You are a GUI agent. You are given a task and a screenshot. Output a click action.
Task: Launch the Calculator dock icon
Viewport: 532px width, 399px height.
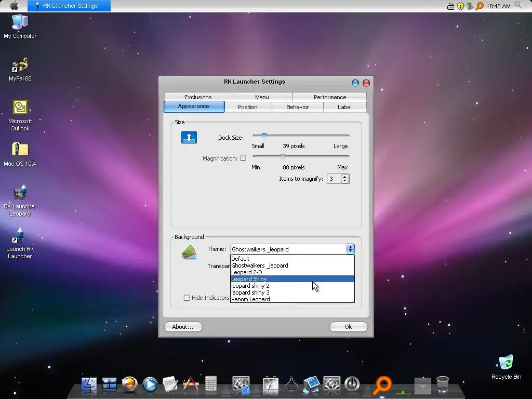(x=211, y=384)
